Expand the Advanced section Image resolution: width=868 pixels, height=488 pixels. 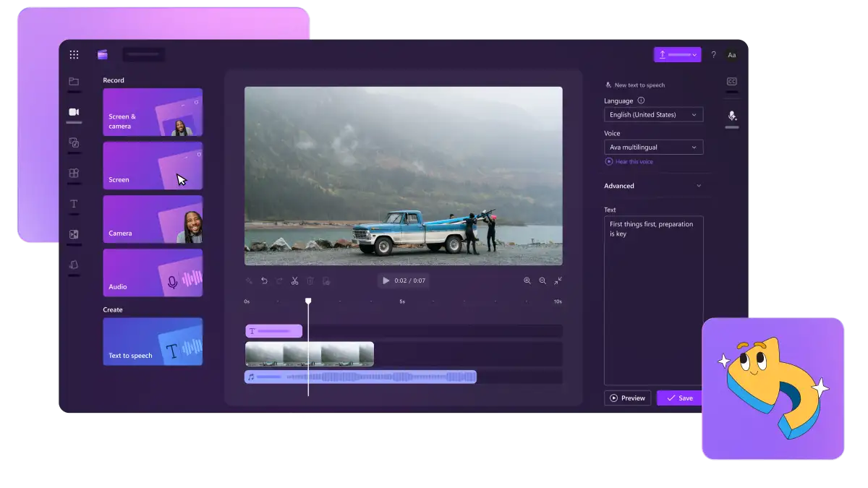[655, 186]
